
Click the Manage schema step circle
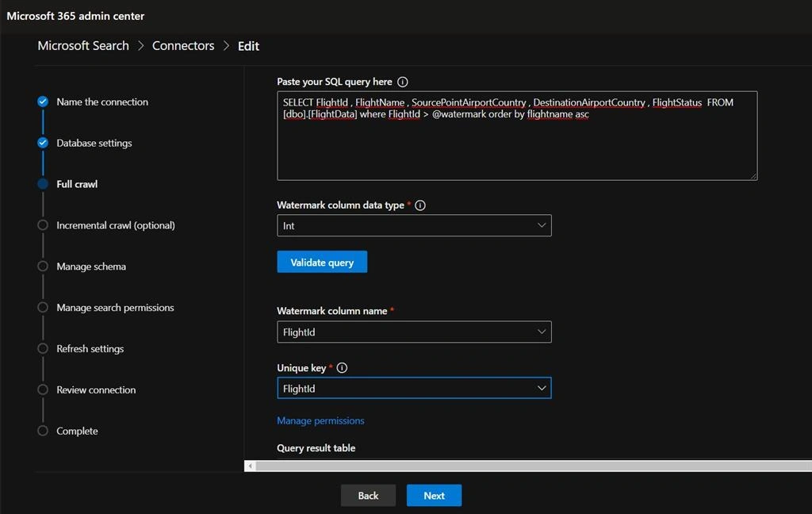43,267
